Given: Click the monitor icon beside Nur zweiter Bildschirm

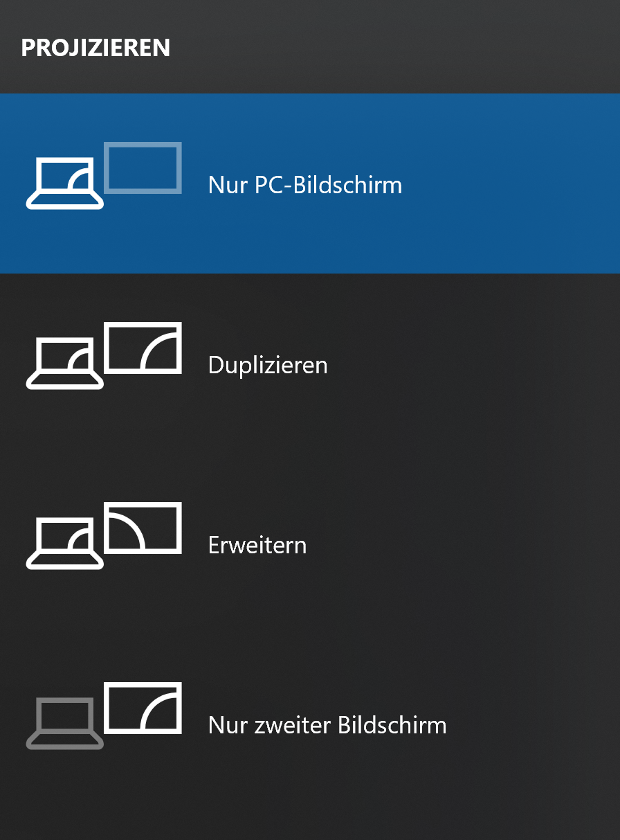Looking at the screenshot, I should (143, 708).
